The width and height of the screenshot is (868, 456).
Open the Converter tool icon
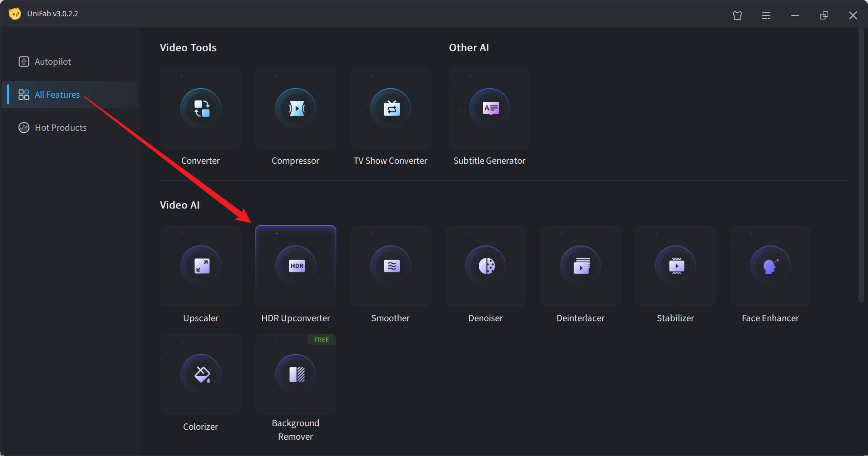[x=201, y=109]
